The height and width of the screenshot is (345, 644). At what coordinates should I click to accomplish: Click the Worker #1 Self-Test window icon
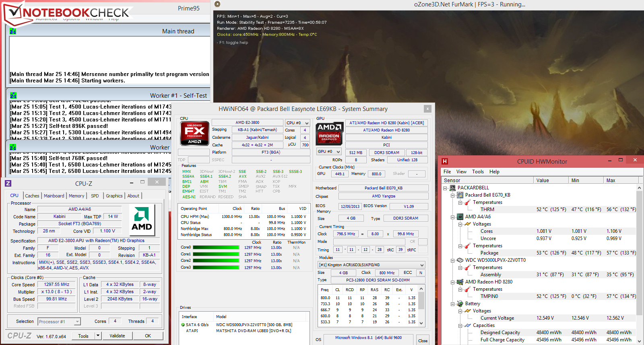click(13, 96)
